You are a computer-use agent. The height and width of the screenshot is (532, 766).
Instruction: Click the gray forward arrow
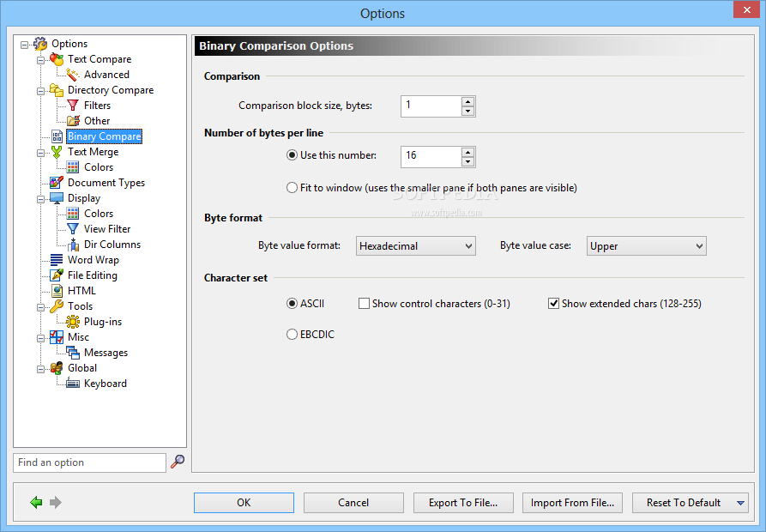click(55, 502)
